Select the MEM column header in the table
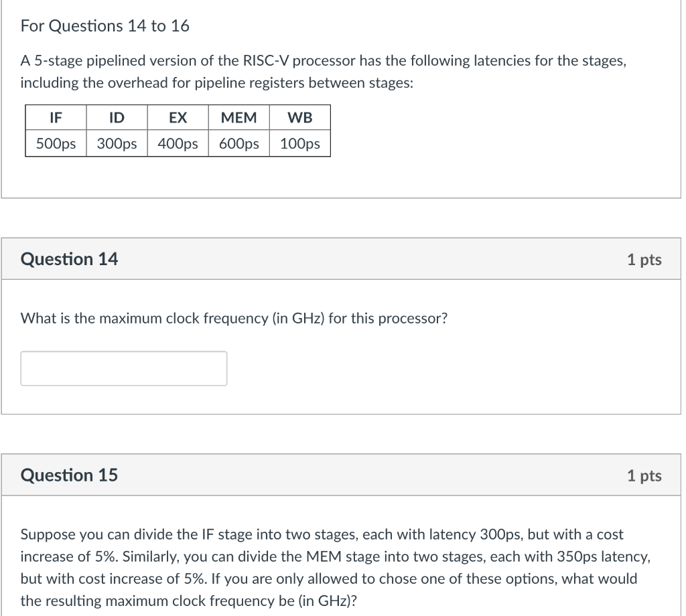The image size is (686, 616). (238, 118)
